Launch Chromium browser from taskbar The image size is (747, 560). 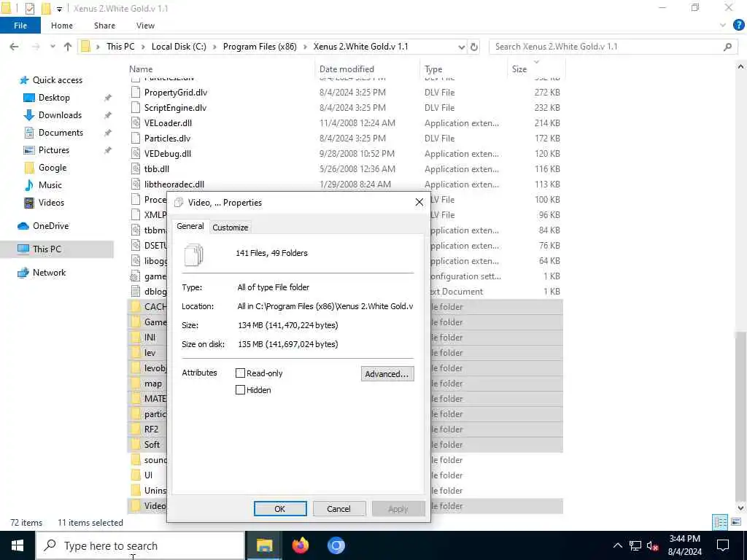(336, 545)
